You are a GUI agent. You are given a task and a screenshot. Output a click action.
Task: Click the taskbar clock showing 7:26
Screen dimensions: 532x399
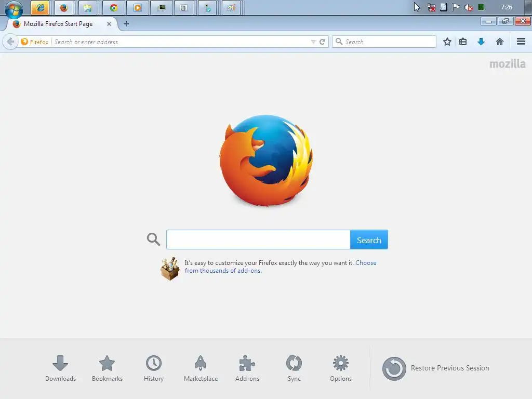pyautogui.click(x=506, y=7)
